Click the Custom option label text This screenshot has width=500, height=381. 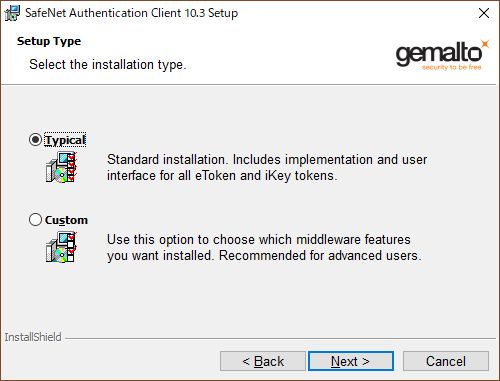(66, 220)
